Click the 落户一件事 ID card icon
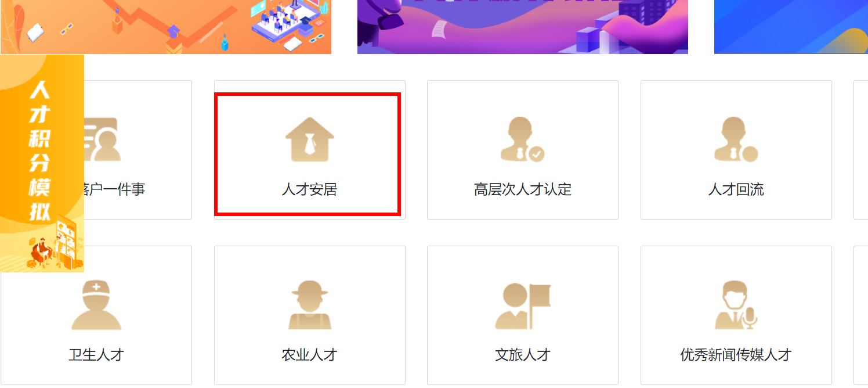Screen dimensions: 868x388 102,139
